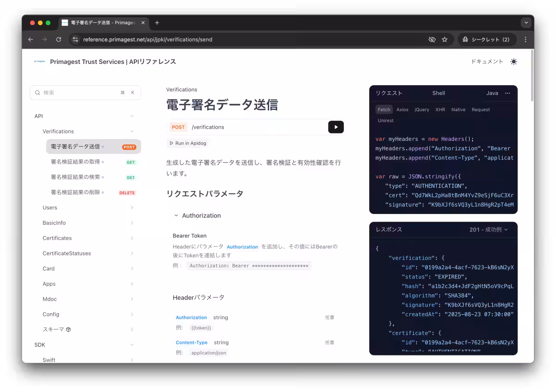Open the more options ellipsis in request panel

[x=507, y=93]
